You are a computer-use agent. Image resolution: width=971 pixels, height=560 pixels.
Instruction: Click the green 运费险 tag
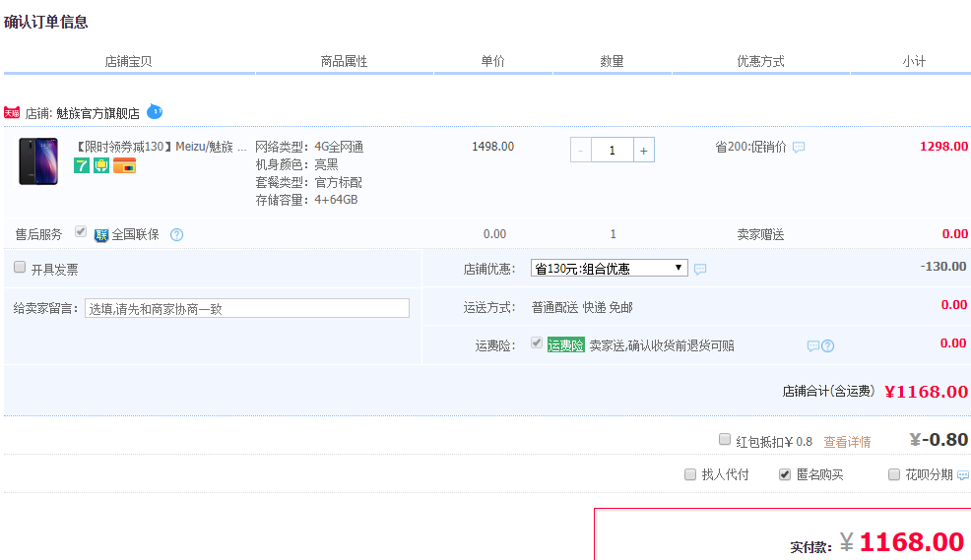click(566, 345)
